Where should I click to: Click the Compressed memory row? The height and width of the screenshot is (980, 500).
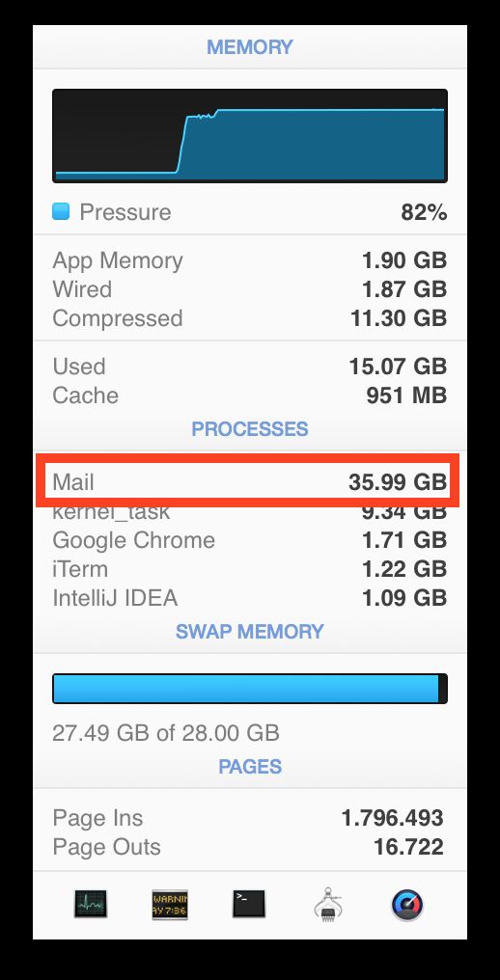tap(250, 318)
